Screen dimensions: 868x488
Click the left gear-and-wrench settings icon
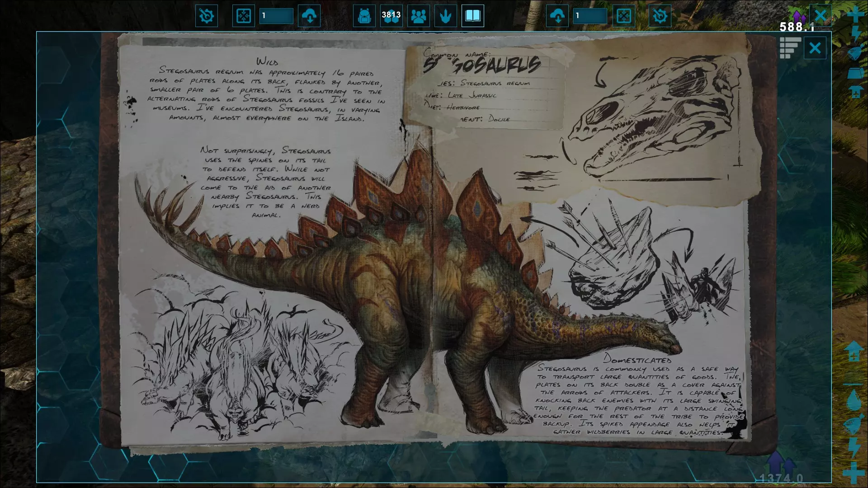click(x=207, y=16)
